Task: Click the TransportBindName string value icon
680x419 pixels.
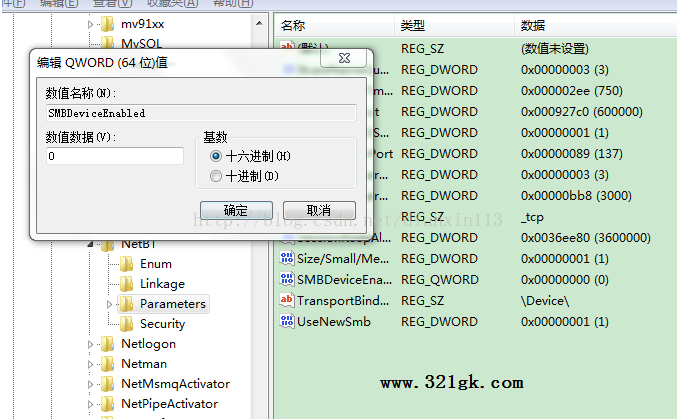Action: 287,300
